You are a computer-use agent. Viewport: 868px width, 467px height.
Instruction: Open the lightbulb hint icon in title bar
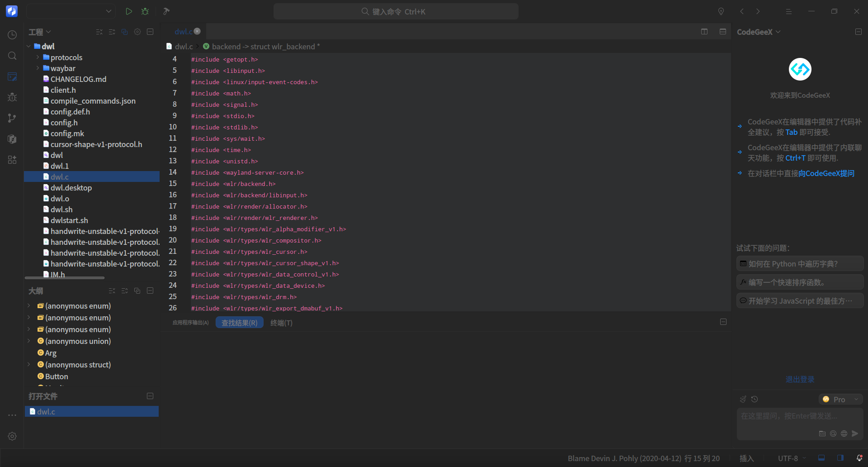tap(721, 11)
